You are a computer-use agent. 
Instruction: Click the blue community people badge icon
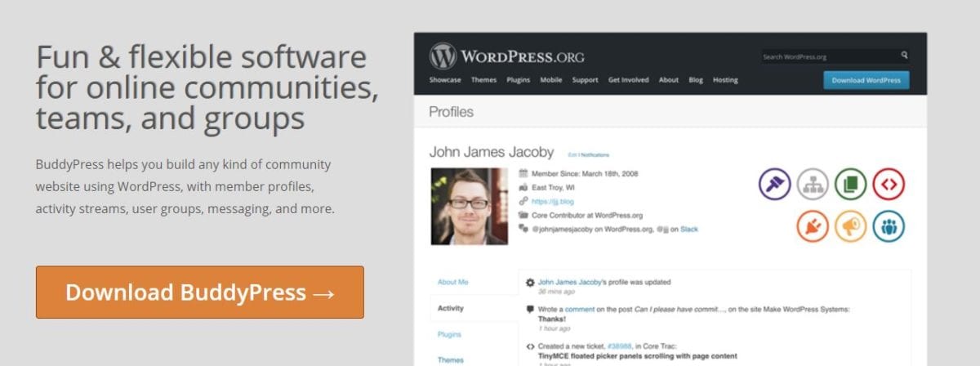click(888, 226)
